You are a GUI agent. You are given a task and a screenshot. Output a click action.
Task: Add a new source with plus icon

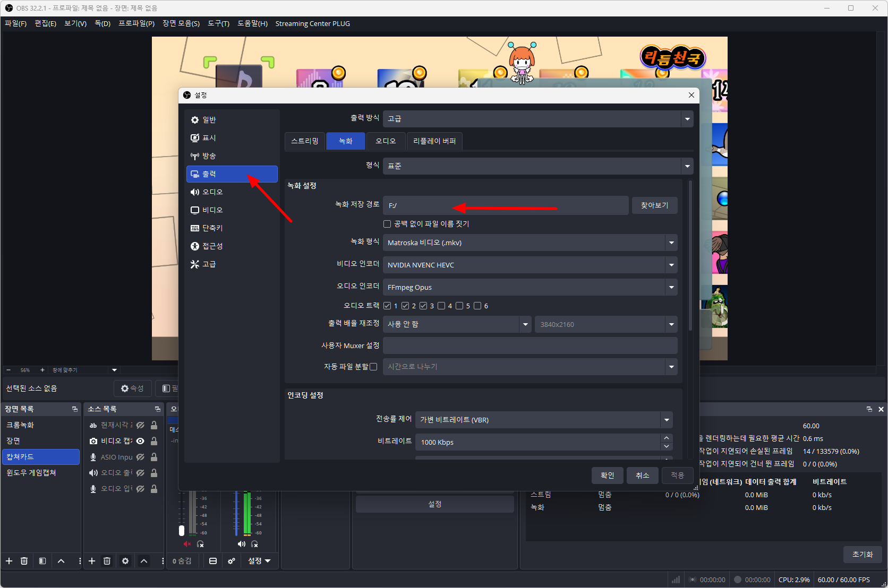pyautogui.click(x=92, y=561)
